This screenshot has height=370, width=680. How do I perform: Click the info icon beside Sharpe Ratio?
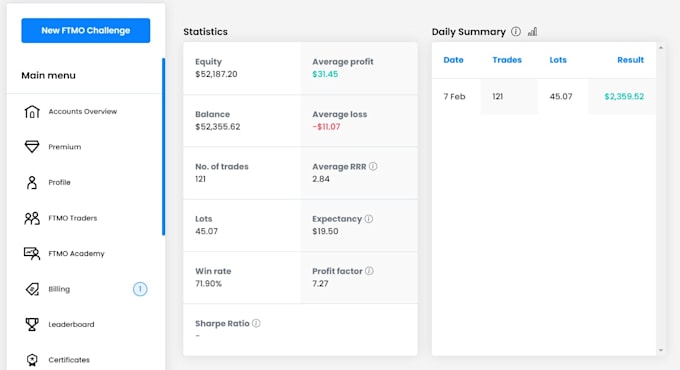(x=256, y=323)
